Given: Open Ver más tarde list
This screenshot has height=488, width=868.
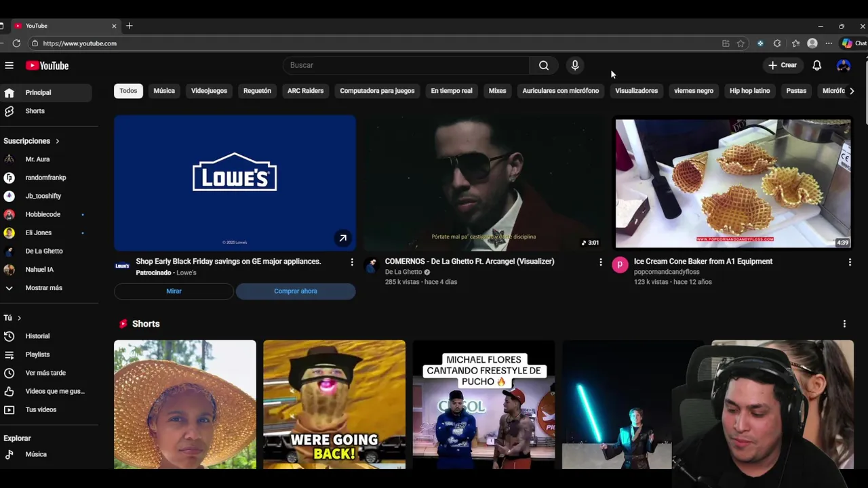Looking at the screenshot, I should click(x=45, y=373).
